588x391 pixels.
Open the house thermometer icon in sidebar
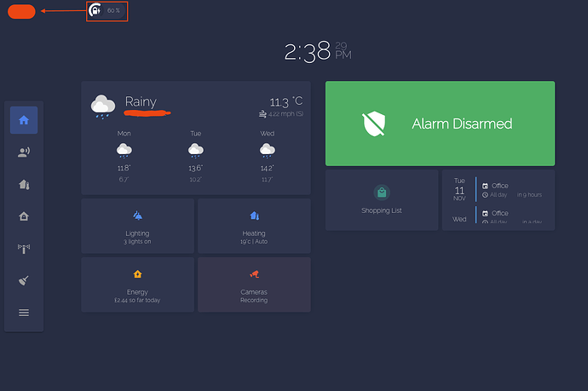pos(24,185)
